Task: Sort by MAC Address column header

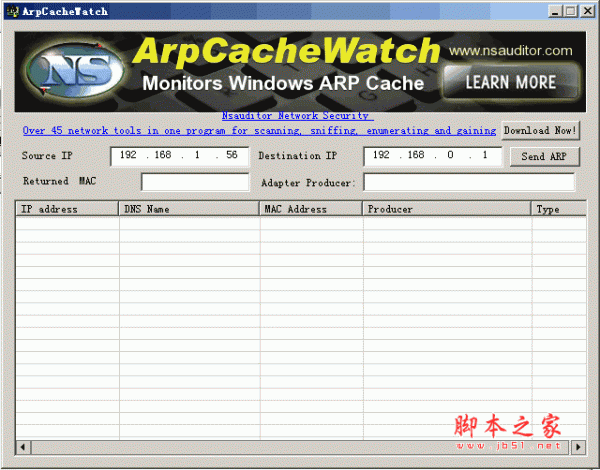Action: (x=311, y=209)
